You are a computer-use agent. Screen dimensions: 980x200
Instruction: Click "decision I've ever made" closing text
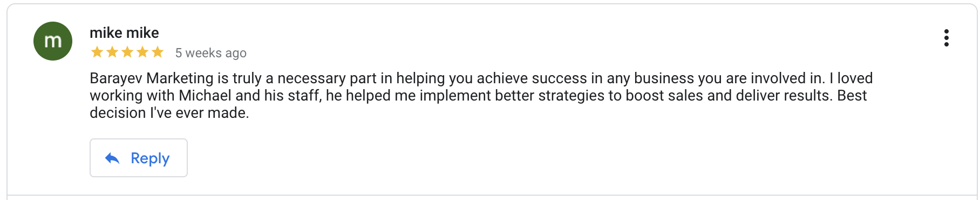pyautogui.click(x=169, y=113)
